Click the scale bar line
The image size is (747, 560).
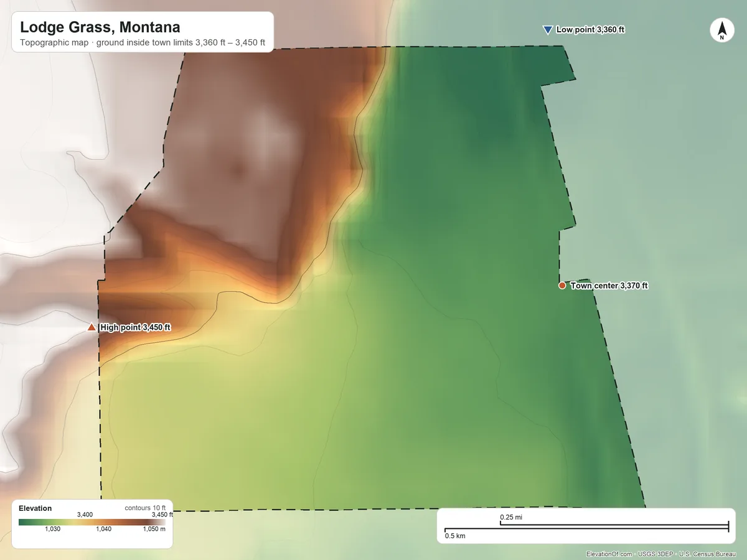(x=586, y=528)
